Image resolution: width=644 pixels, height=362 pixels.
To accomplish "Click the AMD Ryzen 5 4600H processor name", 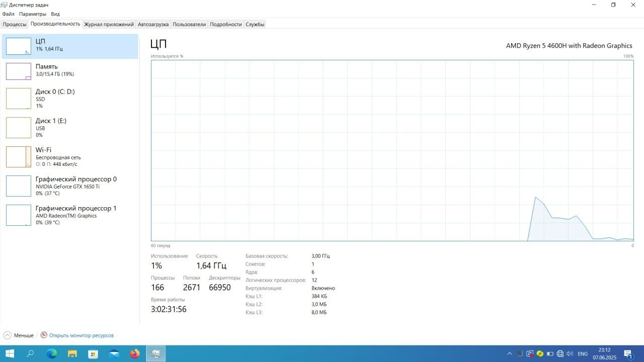I will (x=569, y=46).
